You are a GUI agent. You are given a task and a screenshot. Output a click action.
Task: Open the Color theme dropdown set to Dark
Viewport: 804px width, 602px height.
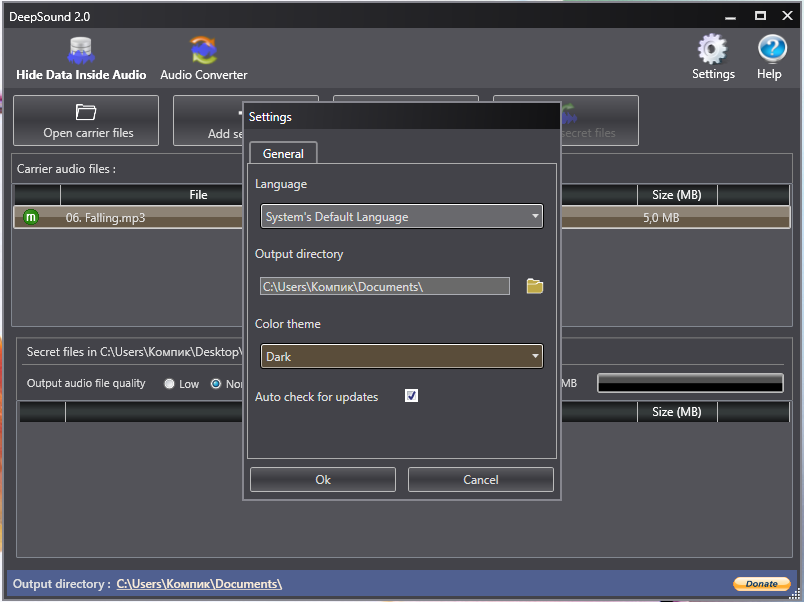point(401,356)
